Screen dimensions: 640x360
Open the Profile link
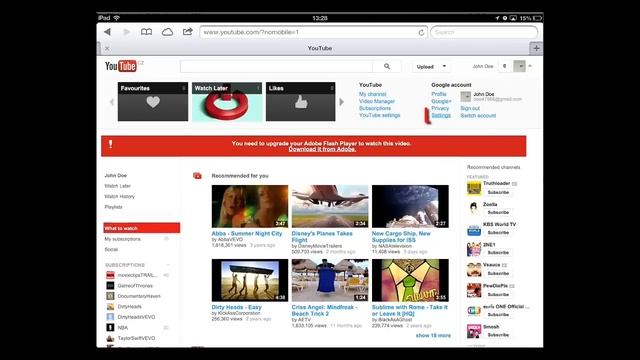(x=439, y=94)
